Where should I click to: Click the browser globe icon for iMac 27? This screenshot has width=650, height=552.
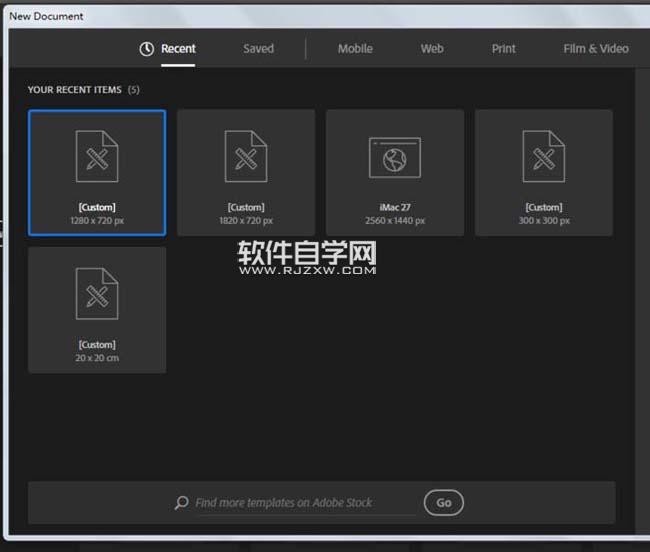click(394, 159)
